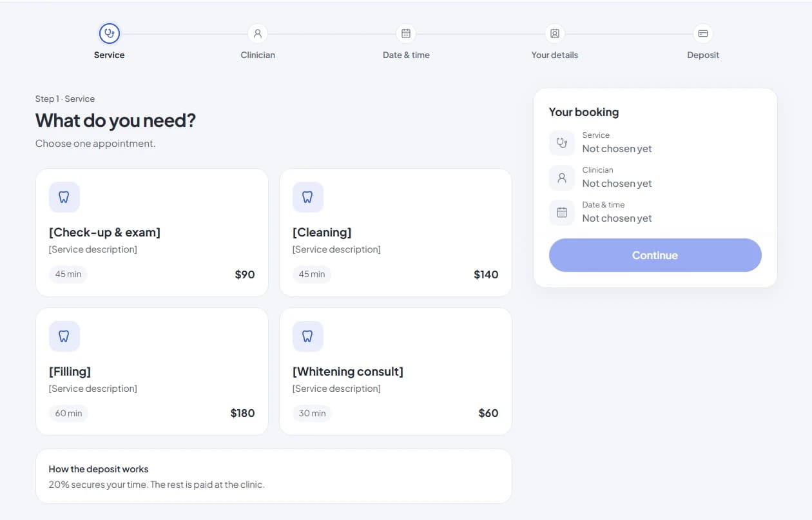Image resolution: width=812 pixels, height=520 pixels.
Task: Click the $140 price
Action: [x=486, y=274]
